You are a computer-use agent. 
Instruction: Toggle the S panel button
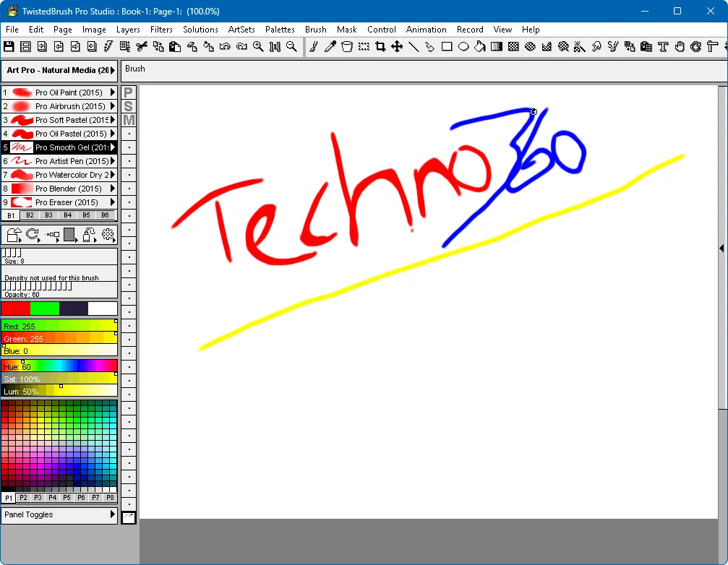click(x=129, y=105)
